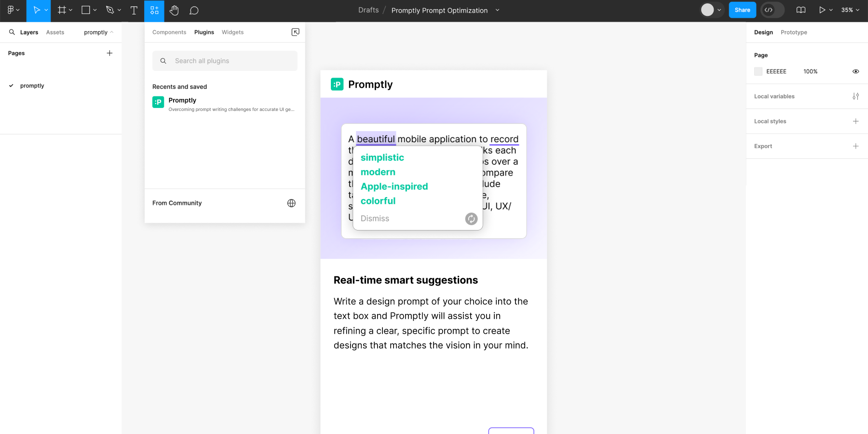Select the Text tool
The width and height of the screenshot is (868, 434).
[134, 10]
